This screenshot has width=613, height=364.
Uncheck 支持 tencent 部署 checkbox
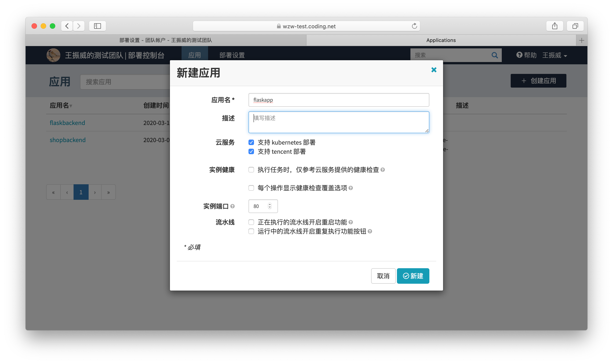[251, 152]
